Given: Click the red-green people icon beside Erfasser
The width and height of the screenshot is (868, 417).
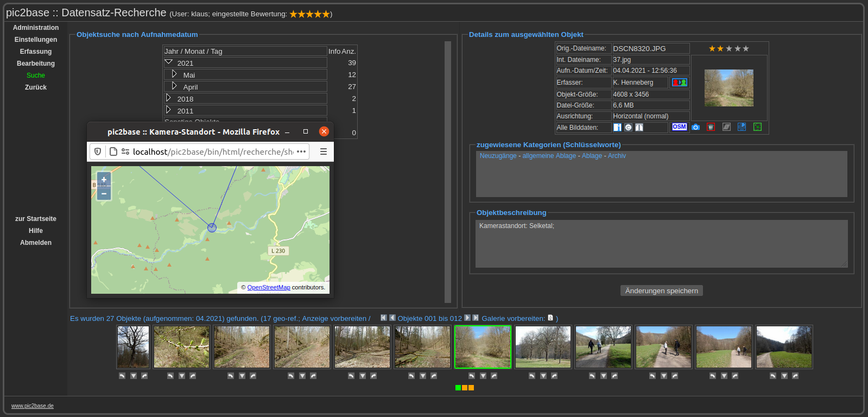Looking at the screenshot, I should pyautogui.click(x=679, y=83).
